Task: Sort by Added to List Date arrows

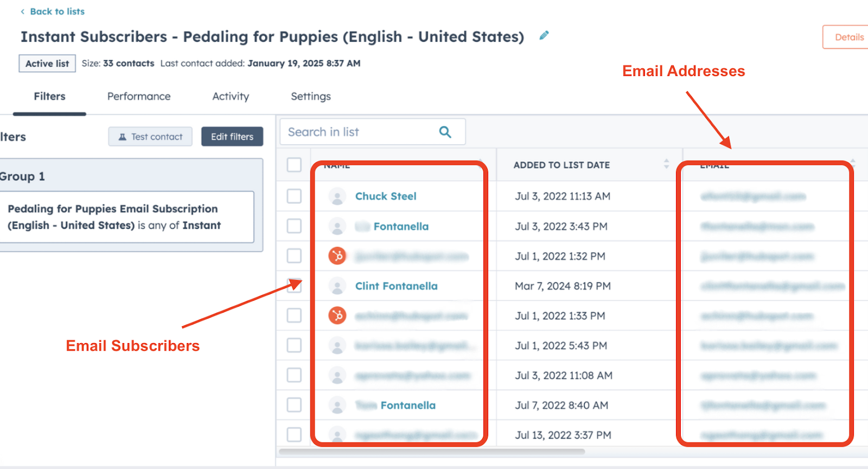Action: [666, 164]
